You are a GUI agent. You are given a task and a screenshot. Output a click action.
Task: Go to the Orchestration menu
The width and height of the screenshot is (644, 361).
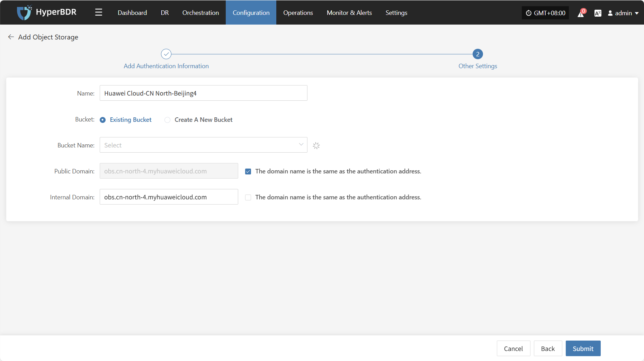point(201,13)
